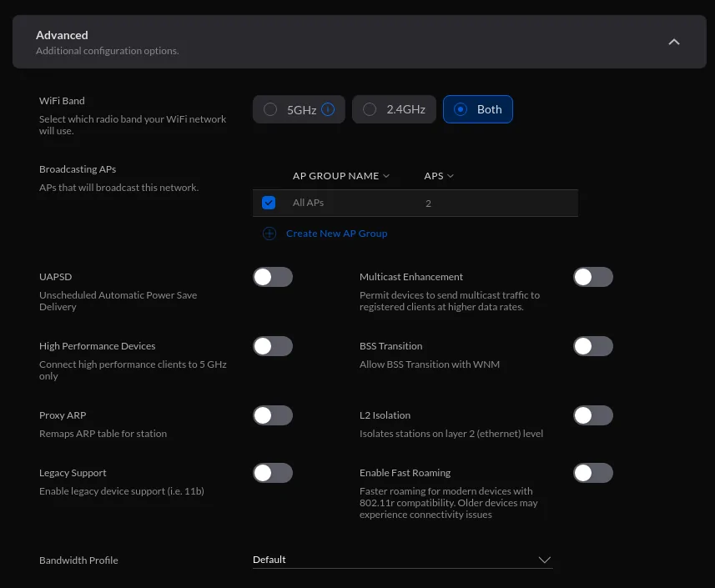Select the 5GHz WiFi band option
Image resolution: width=715 pixels, height=588 pixels.
click(x=299, y=109)
